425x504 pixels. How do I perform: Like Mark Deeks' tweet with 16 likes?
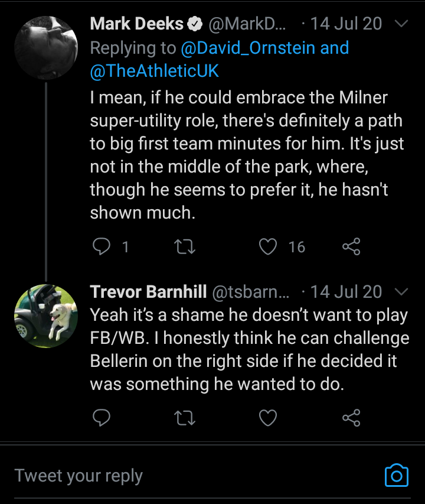click(269, 246)
